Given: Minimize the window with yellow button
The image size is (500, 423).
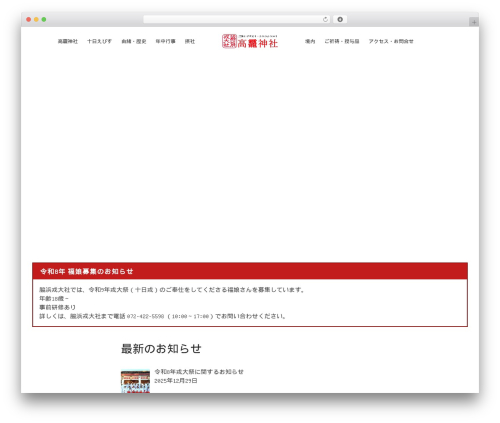Looking at the screenshot, I should point(36,19).
